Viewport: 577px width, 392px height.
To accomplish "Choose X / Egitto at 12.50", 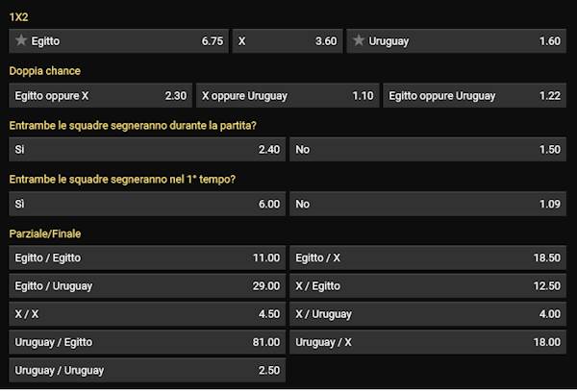I will [428, 286].
